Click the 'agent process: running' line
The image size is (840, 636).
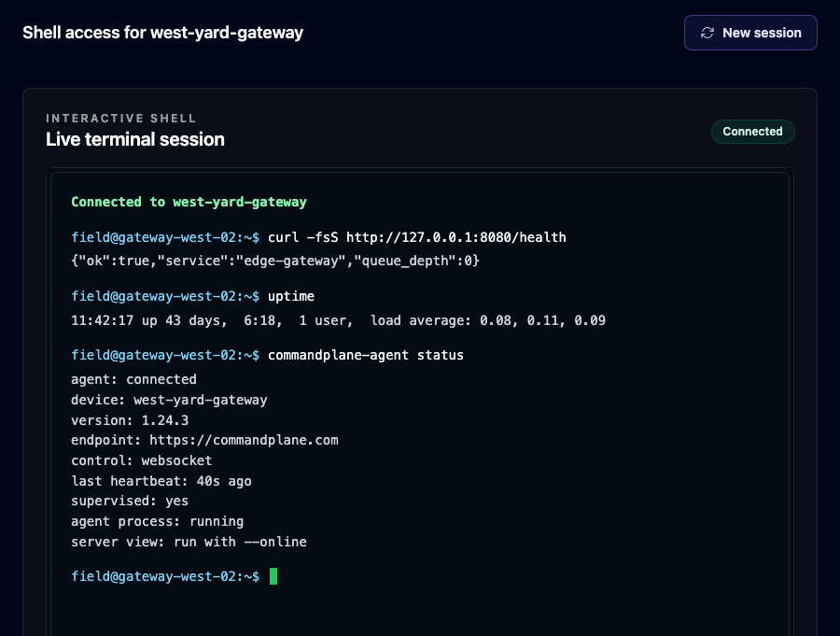(158, 521)
